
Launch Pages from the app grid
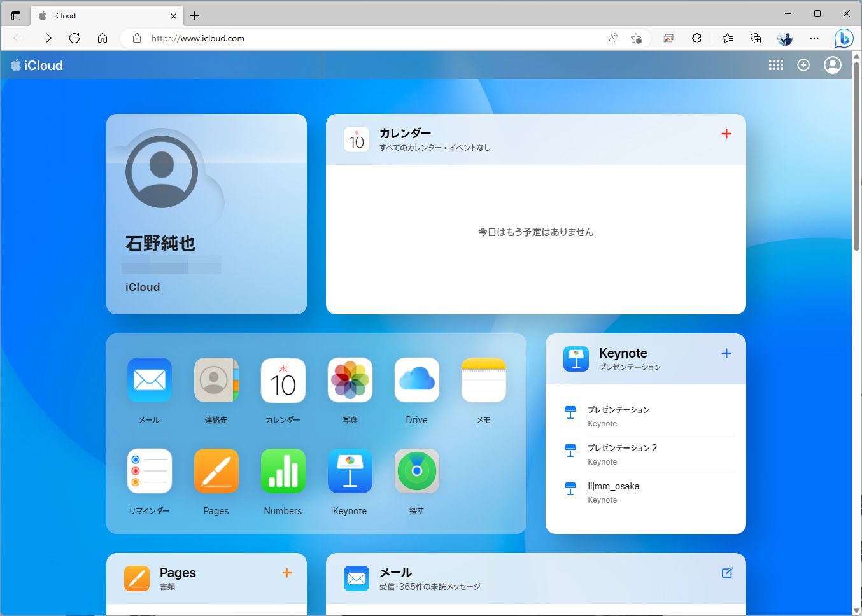pos(216,471)
